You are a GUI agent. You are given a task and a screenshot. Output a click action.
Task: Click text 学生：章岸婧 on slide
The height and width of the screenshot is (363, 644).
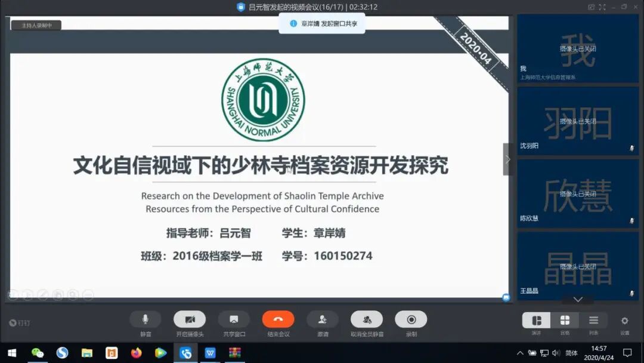[x=314, y=233]
